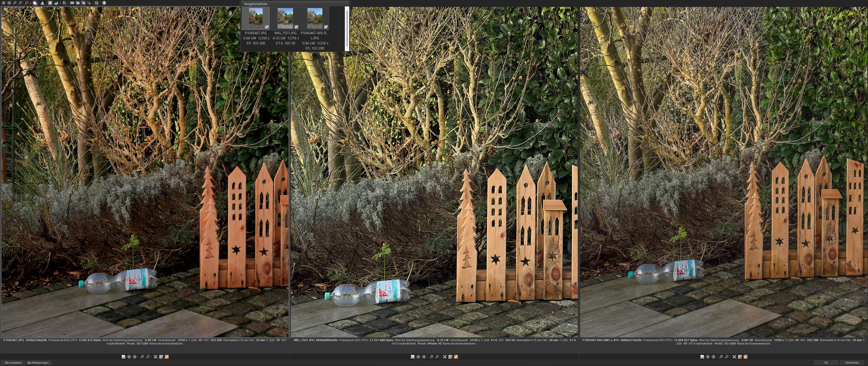Open help via the question mark icon
The image size is (868, 366).
(x=104, y=3)
